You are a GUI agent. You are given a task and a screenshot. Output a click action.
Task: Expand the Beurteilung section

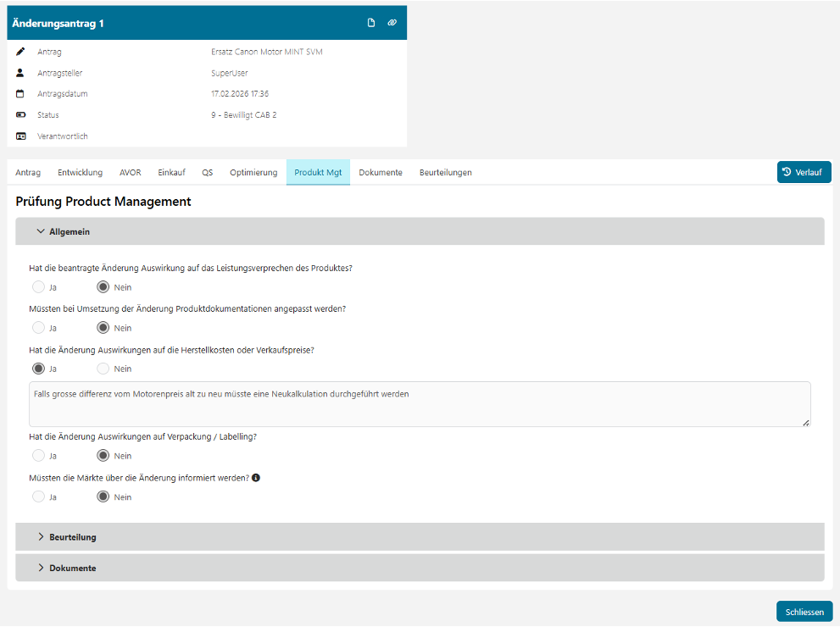tap(420, 537)
